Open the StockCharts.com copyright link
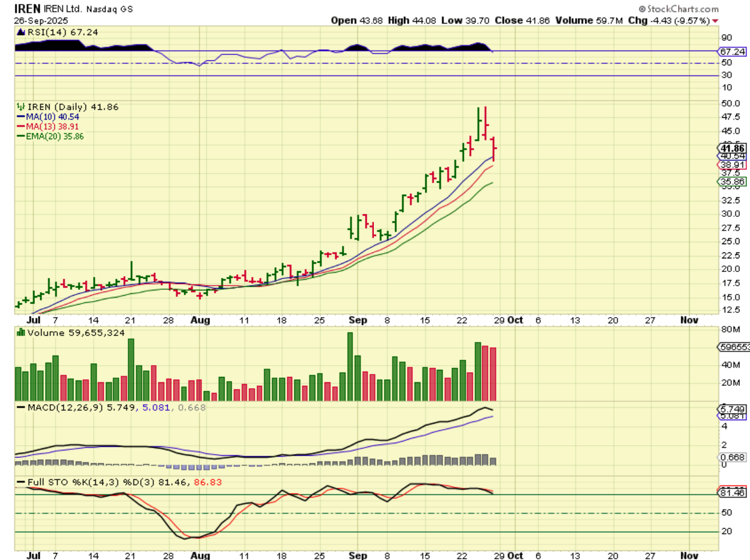This screenshot has height=560, width=750. [x=678, y=9]
